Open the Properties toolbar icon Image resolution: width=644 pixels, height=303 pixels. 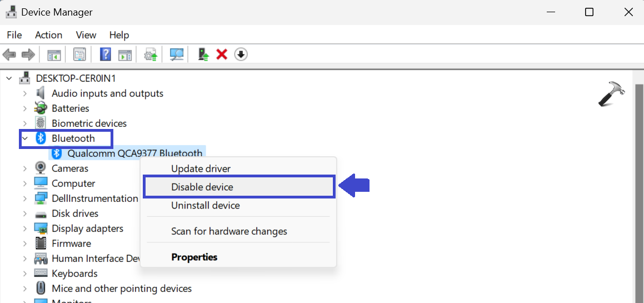80,54
